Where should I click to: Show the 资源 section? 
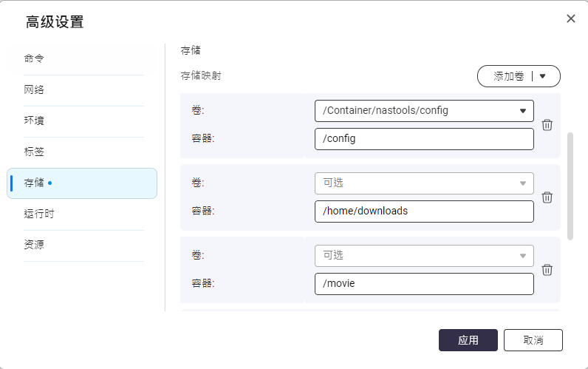pyautogui.click(x=35, y=245)
